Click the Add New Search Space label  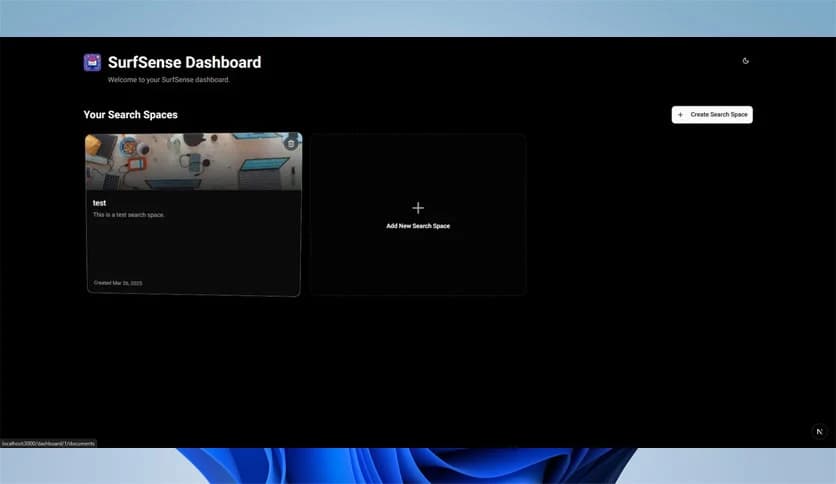pos(418,226)
